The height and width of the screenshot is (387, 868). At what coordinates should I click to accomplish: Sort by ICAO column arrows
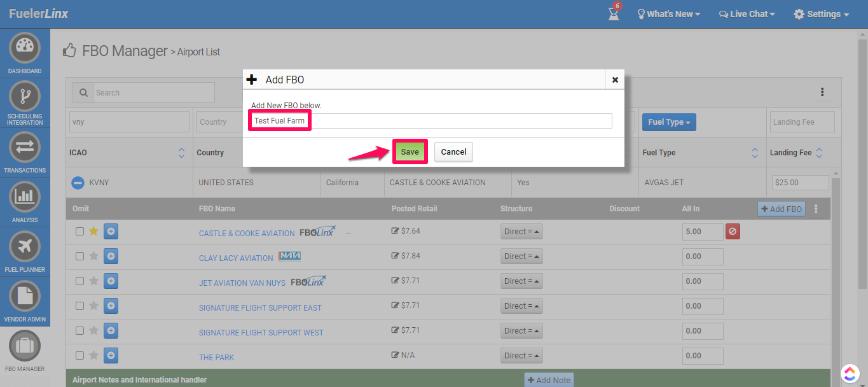click(181, 153)
